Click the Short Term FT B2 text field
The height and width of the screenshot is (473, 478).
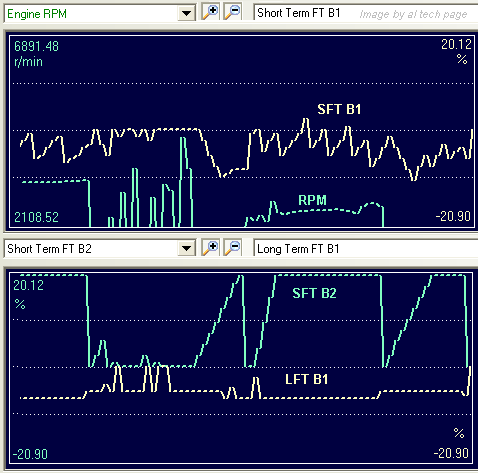coord(91,249)
